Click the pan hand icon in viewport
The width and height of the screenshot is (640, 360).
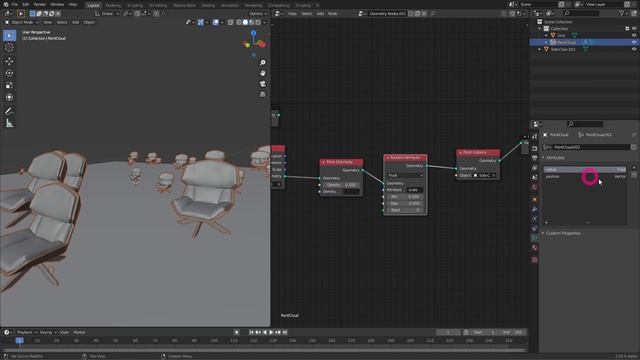coord(263,73)
